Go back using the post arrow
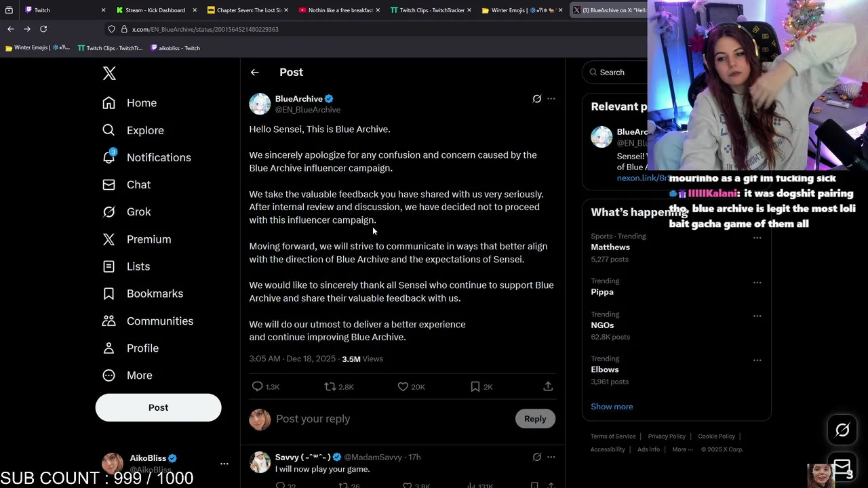This screenshot has height=488, width=868. coord(254,72)
